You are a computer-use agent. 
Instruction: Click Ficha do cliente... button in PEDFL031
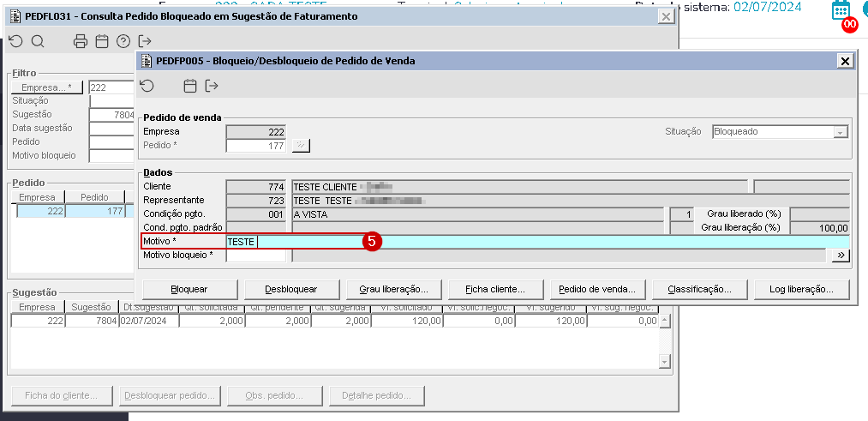pyautogui.click(x=61, y=396)
